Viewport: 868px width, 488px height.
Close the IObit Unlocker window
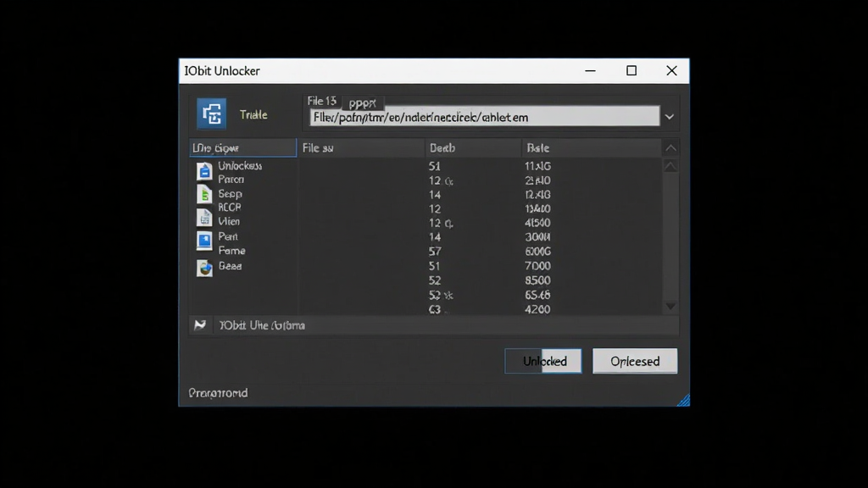(671, 71)
